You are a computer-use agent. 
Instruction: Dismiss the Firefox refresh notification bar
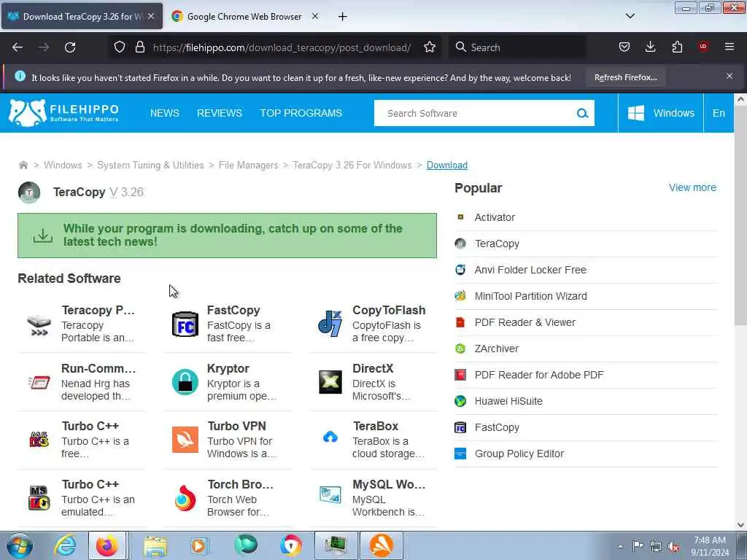(729, 76)
